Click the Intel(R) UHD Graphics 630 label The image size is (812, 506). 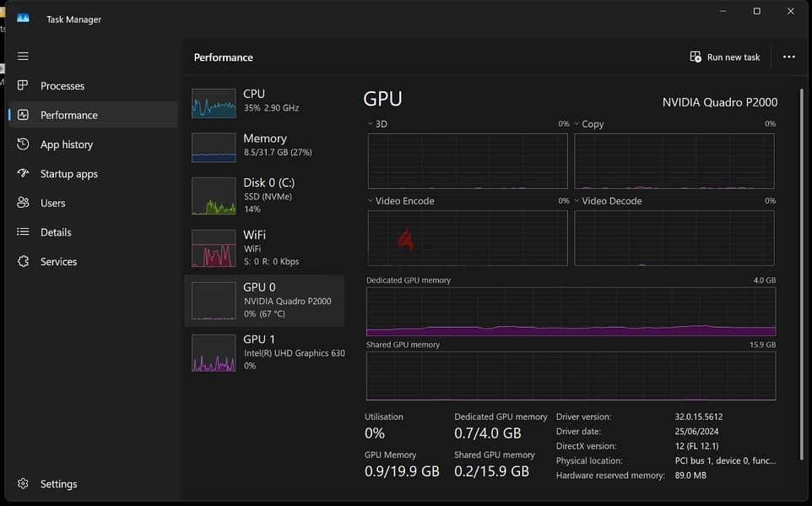click(294, 353)
